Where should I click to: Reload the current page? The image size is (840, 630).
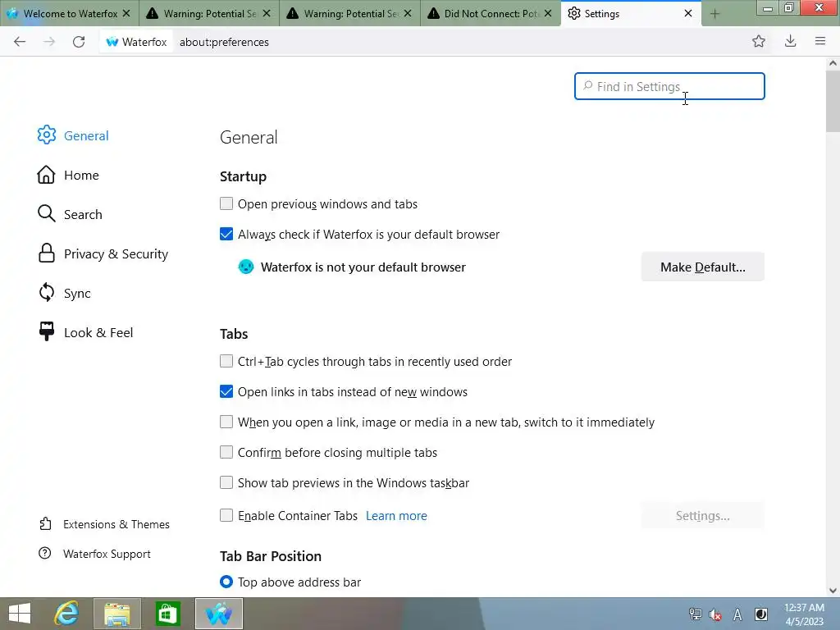(x=79, y=42)
